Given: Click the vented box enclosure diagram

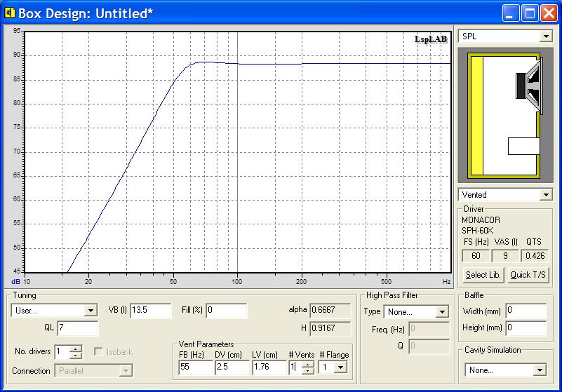Looking at the screenshot, I should click(505, 116).
